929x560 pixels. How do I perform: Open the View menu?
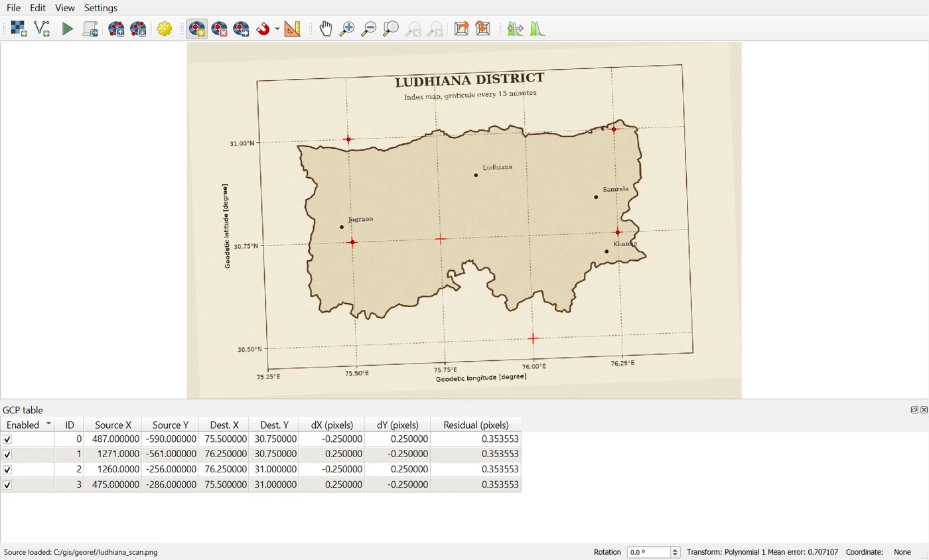[65, 8]
